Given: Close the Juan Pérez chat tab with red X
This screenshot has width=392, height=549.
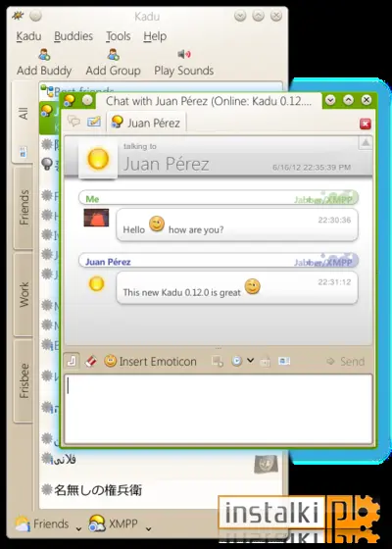Looking at the screenshot, I should click(365, 124).
